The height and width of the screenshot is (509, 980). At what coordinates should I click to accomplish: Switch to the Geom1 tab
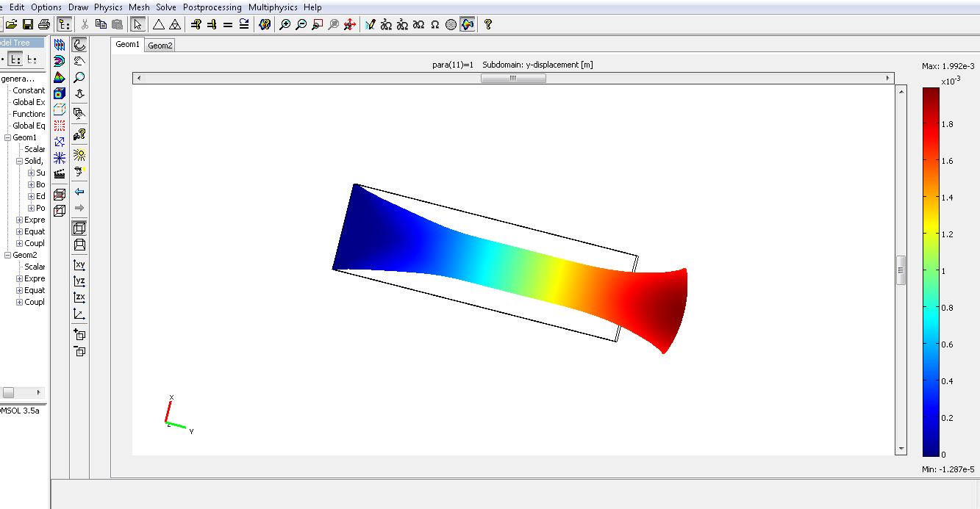[x=127, y=44]
